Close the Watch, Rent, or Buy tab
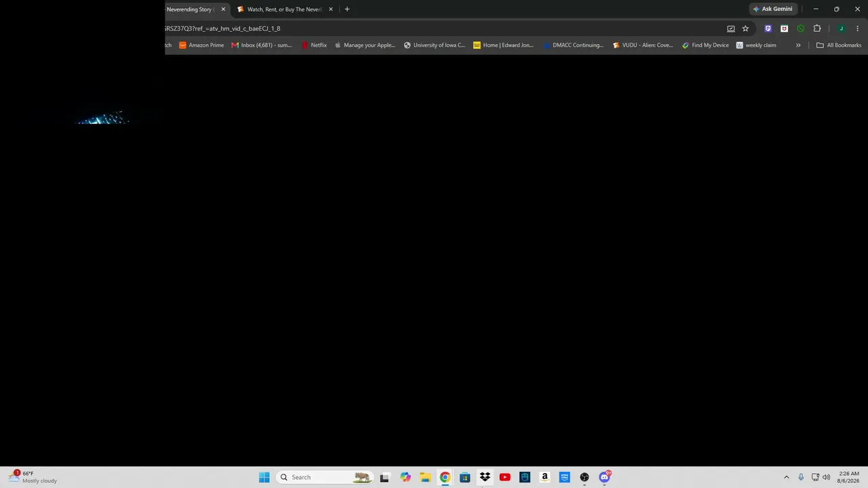The image size is (868, 488). 331,9
